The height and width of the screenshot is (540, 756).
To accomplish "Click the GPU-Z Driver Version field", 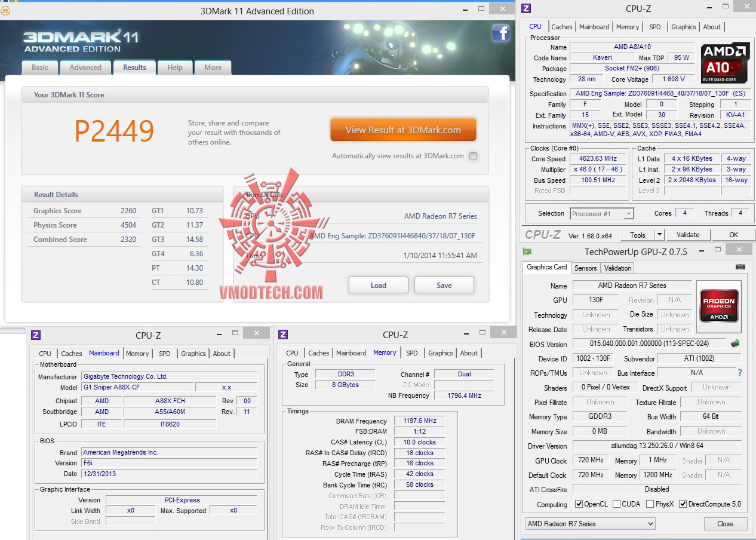I will [x=657, y=446].
